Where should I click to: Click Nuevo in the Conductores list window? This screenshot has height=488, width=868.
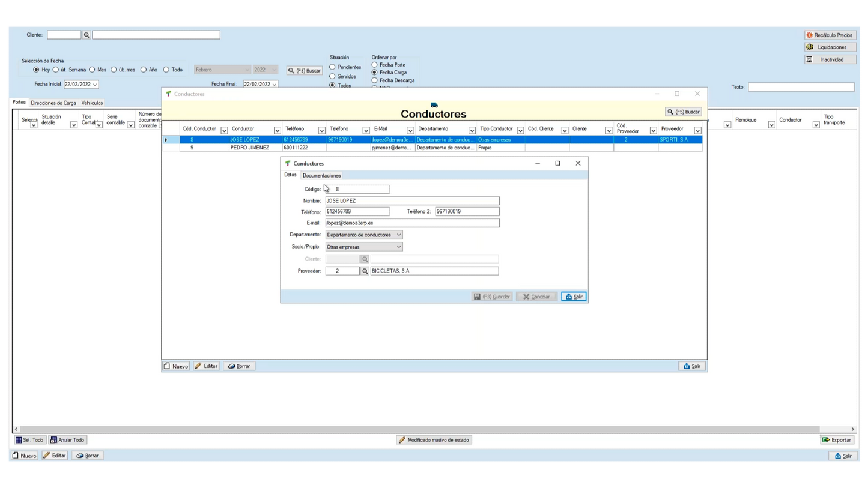click(x=176, y=366)
